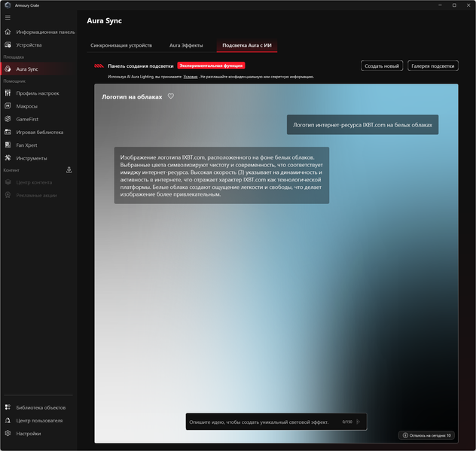The image size is (476, 451).
Task: Open Инструменты tools icon
Action: 8,158
